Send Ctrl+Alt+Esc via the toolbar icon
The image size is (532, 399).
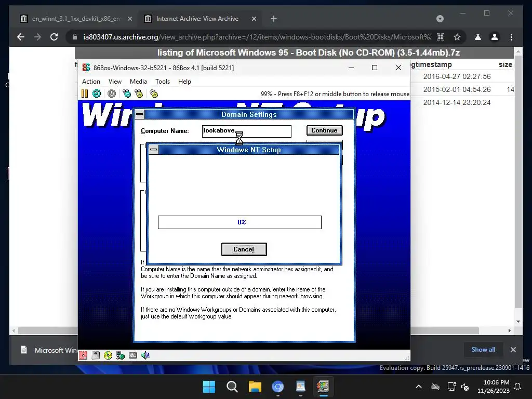point(139,94)
